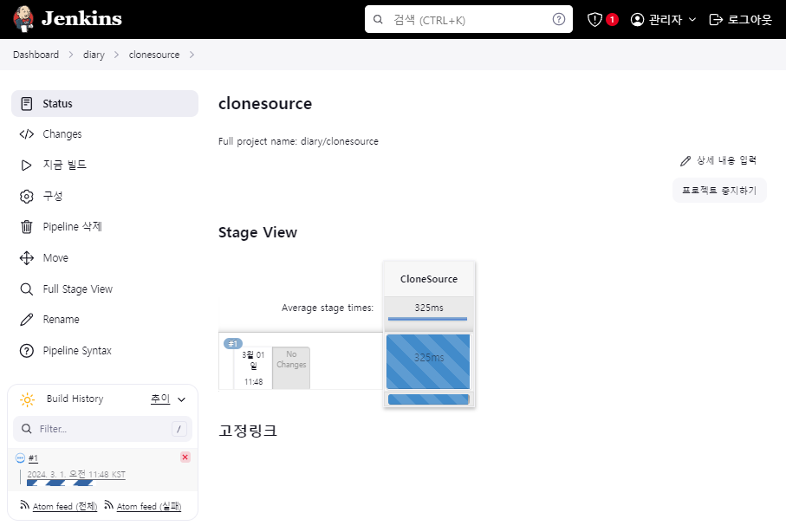
Task: Click the Jenkins butler logo
Action: click(23, 19)
